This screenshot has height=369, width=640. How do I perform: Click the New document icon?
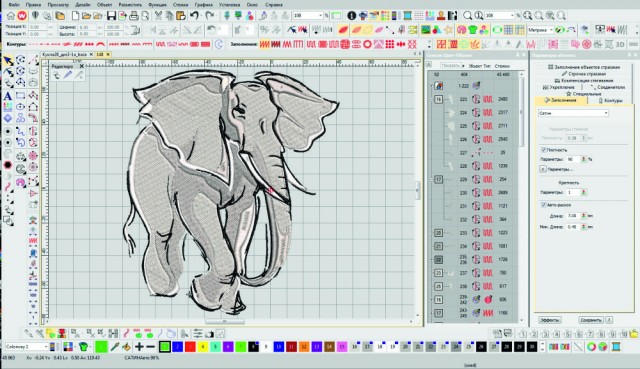coord(75,16)
